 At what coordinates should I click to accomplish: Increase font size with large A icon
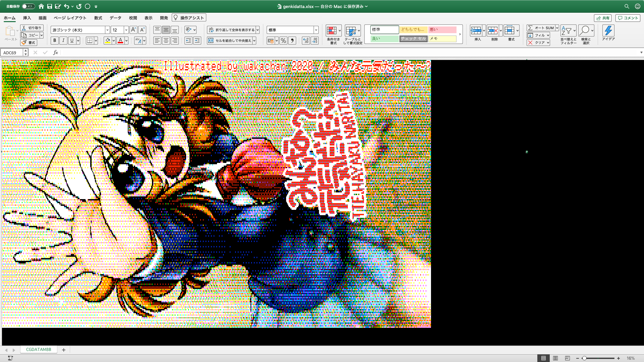coord(133,30)
